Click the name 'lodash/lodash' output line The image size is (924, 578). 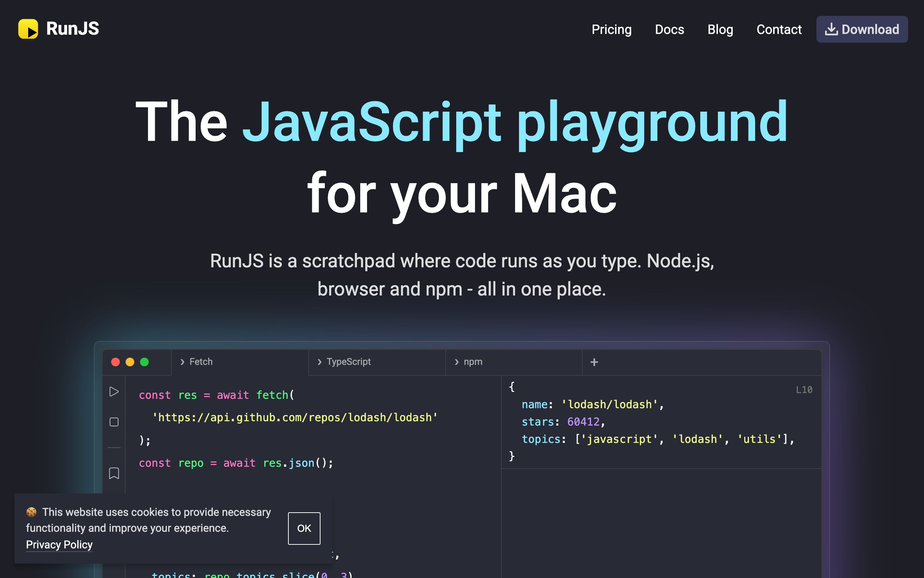[593, 405]
